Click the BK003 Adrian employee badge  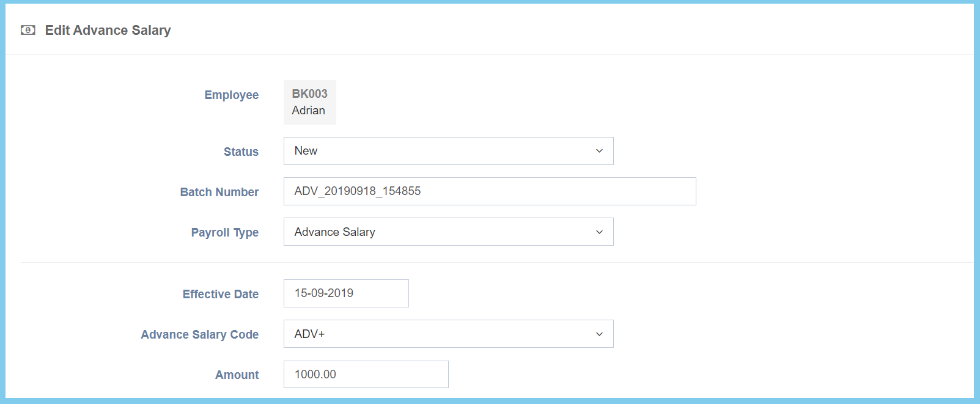pos(309,103)
